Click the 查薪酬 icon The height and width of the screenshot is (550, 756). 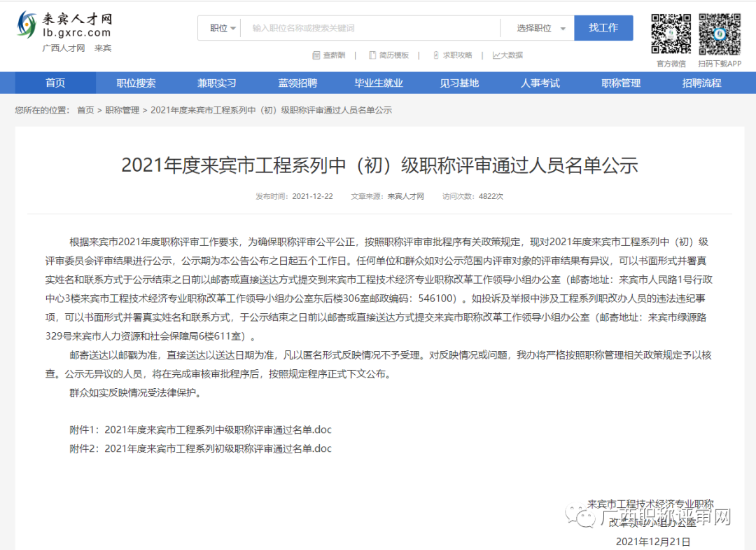(316, 55)
